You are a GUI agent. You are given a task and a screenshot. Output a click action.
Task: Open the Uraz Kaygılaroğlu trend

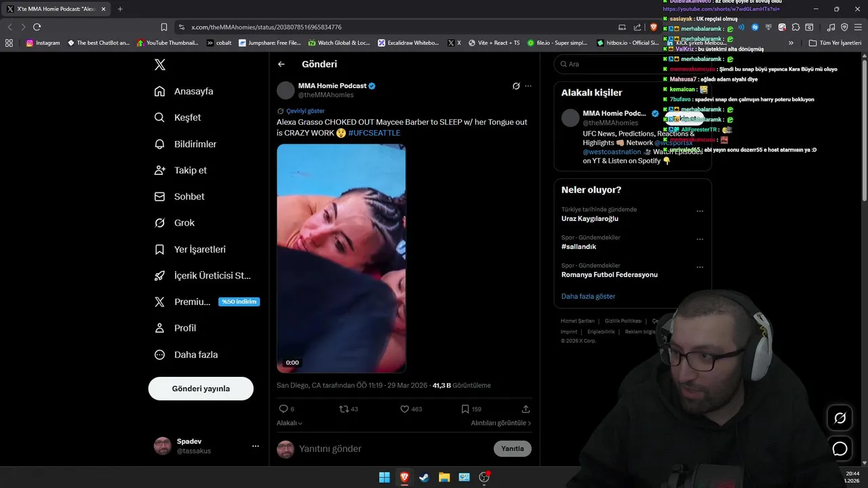590,218
